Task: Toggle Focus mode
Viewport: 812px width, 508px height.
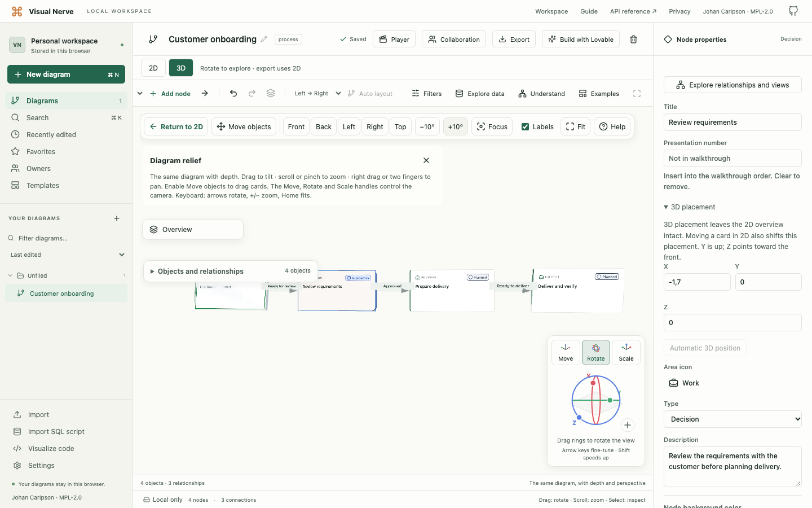Action: click(492, 127)
